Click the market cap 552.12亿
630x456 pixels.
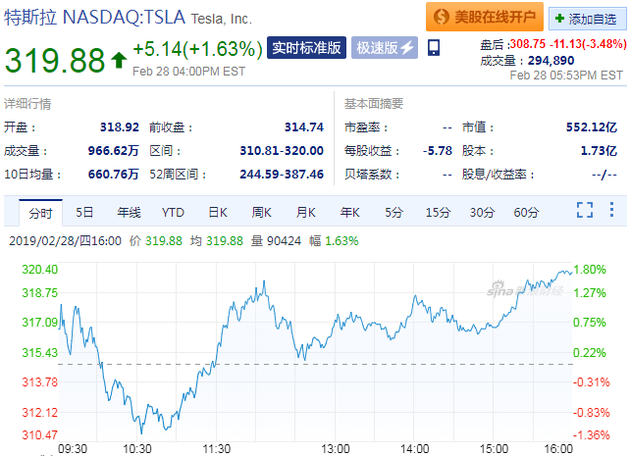coord(591,127)
